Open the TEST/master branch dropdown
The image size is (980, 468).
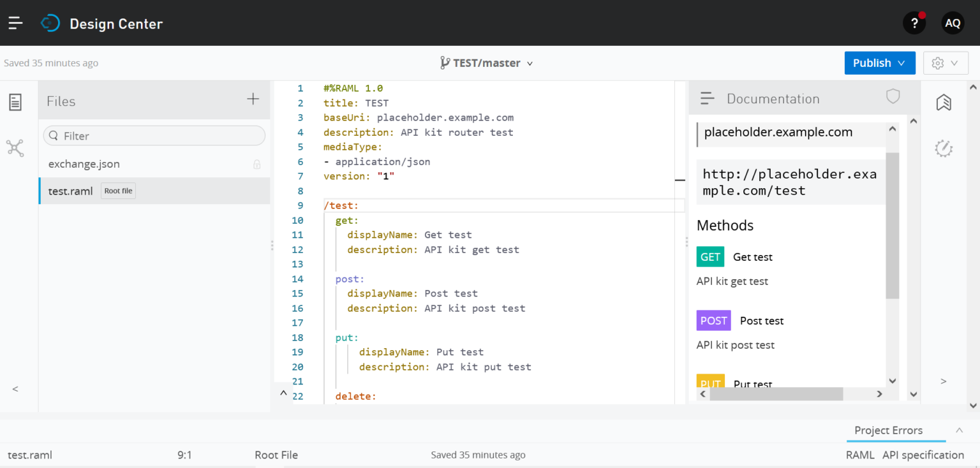click(x=486, y=63)
